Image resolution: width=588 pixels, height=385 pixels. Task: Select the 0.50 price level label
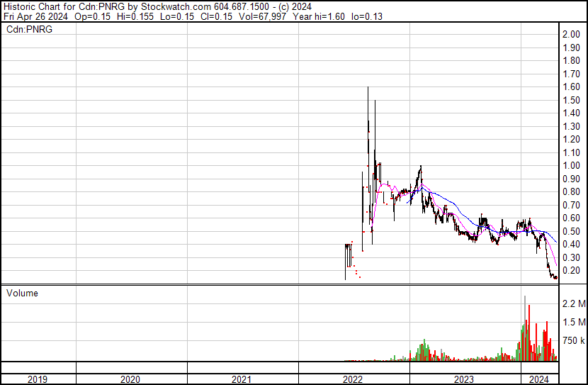(571, 232)
